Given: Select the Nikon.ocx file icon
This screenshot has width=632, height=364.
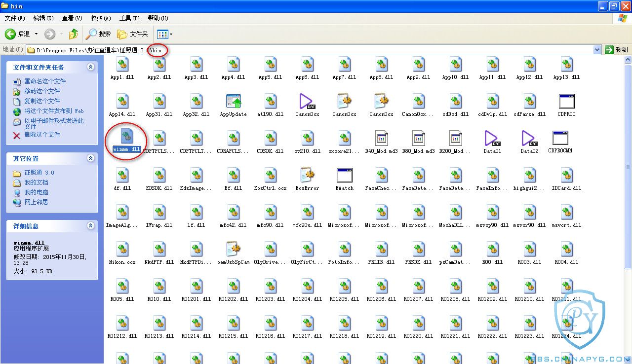Looking at the screenshot, I should pos(122,249).
